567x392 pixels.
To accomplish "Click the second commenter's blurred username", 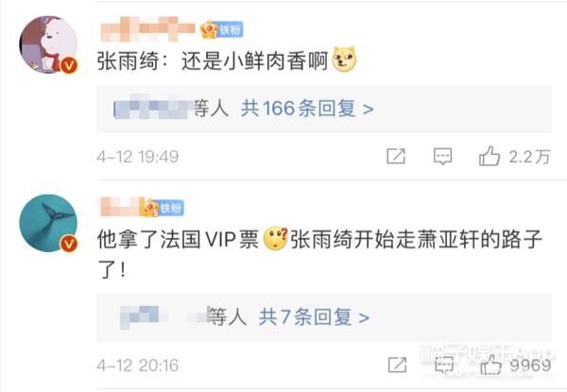I will [122, 207].
